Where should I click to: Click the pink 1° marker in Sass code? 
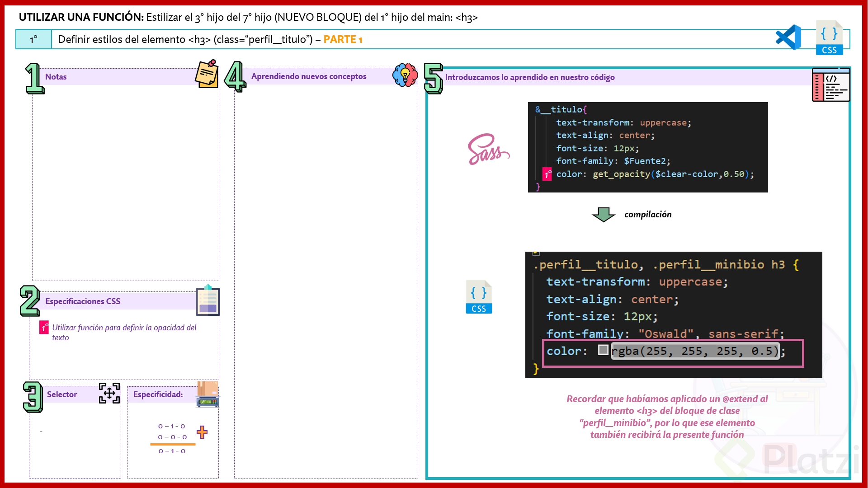[547, 174]
